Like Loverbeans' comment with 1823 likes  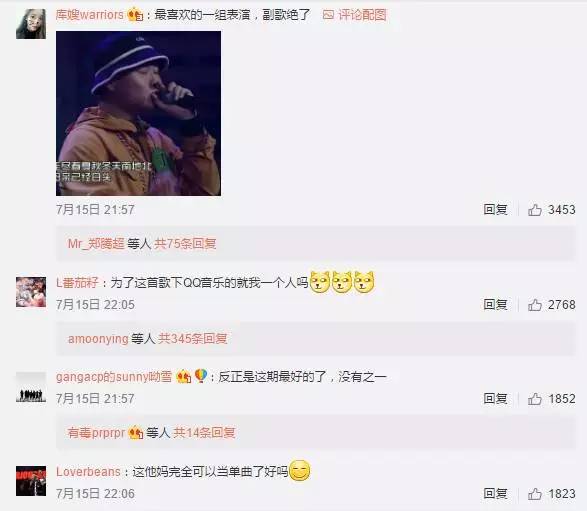click(x=535, y=493)
